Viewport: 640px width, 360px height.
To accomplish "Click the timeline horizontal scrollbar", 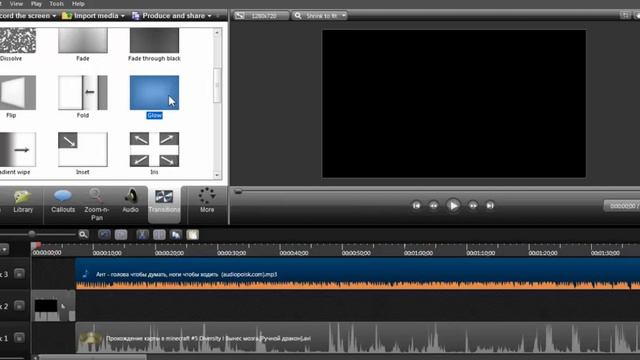I will (92, 358).
